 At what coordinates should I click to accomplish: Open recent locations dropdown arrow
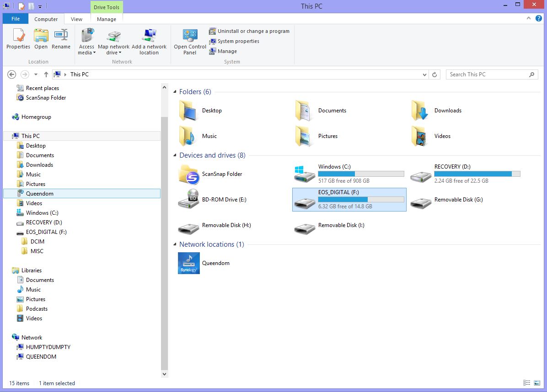pyautogui.click(x=36, y=74)
